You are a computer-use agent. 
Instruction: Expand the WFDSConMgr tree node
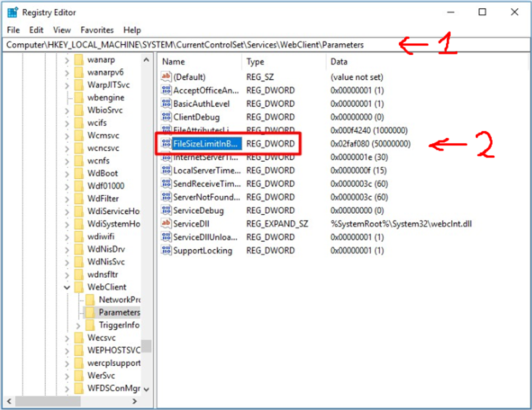pos(67,389)
